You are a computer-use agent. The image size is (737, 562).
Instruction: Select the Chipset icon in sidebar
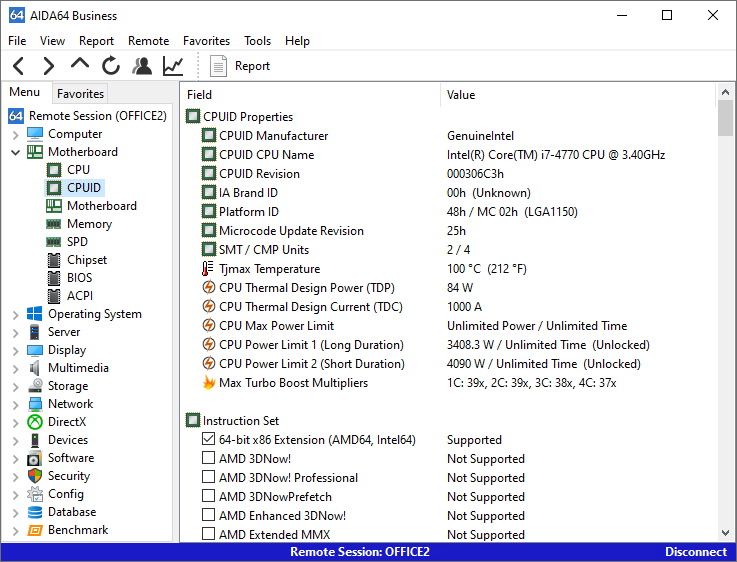point(54,260)
